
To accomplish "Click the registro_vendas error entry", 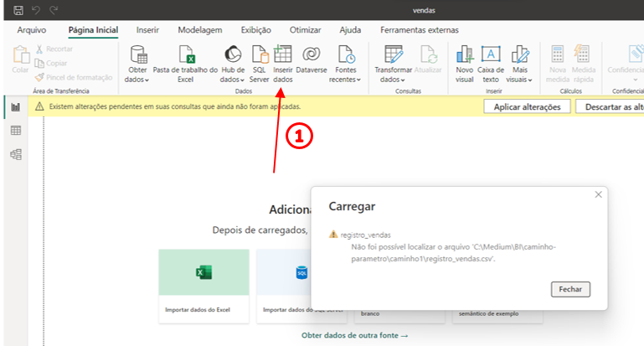I will (x=365, y=235).
